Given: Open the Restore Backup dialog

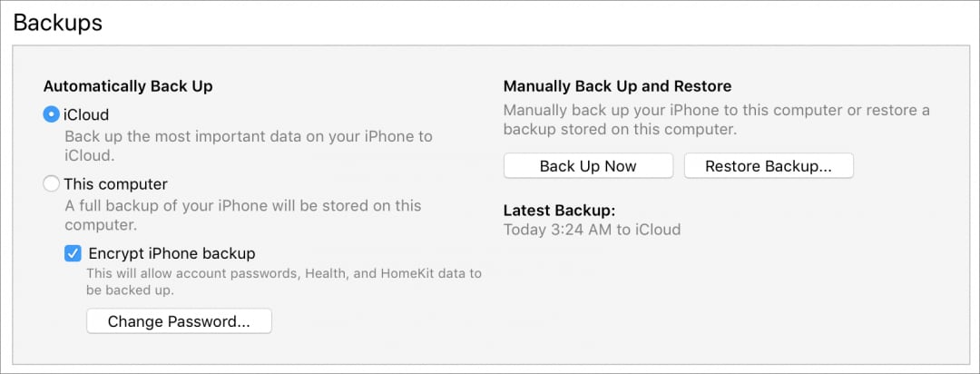Looking at the screenshot, I should (768, 166).
